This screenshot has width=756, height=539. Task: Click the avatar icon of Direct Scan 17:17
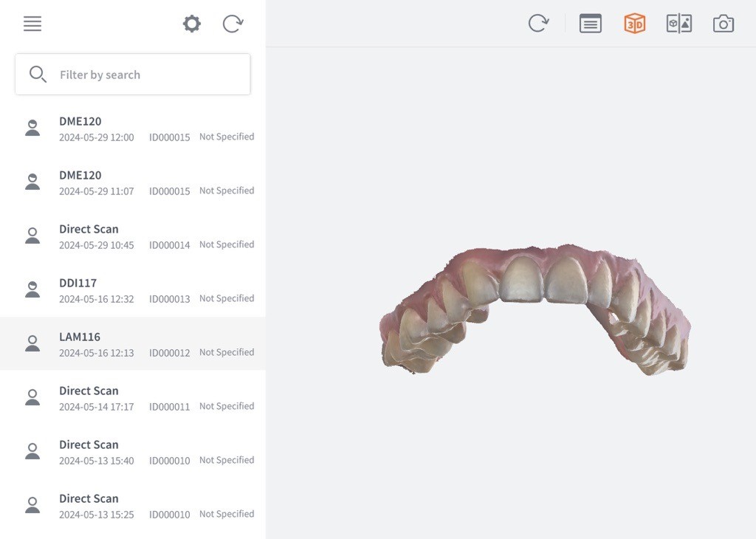click(32, 397)
